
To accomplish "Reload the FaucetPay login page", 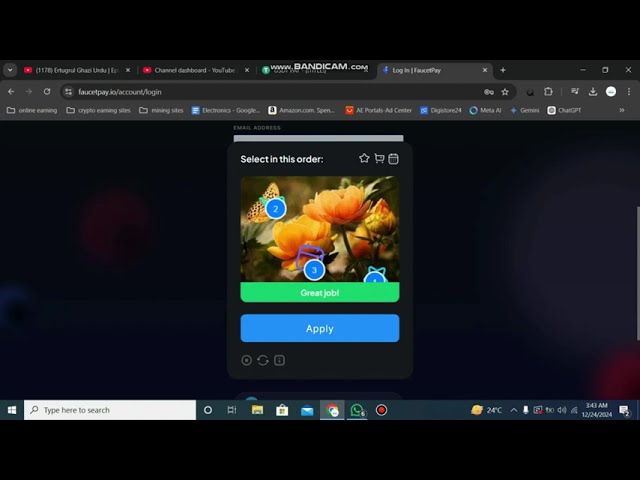I will click(x=47, y=91).
